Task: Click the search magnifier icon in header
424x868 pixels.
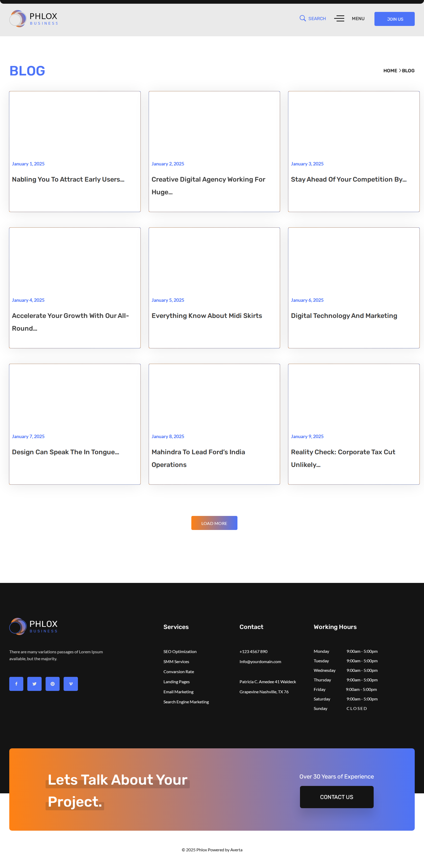Action: (303, 18)
